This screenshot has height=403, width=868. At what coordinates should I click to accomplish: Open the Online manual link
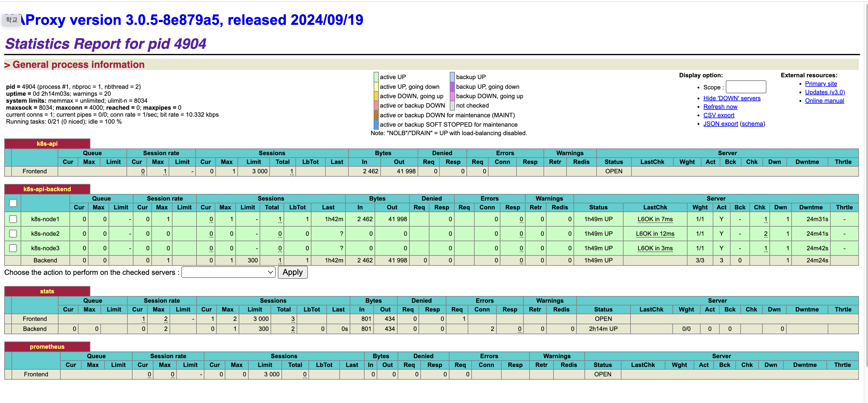pyautogui.click(x=824, y=100)
